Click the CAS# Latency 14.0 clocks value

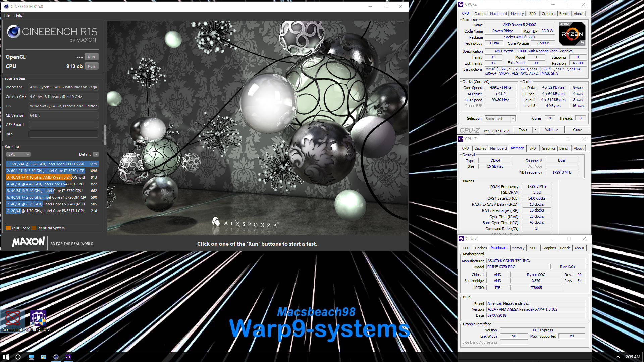coord(537,199)
